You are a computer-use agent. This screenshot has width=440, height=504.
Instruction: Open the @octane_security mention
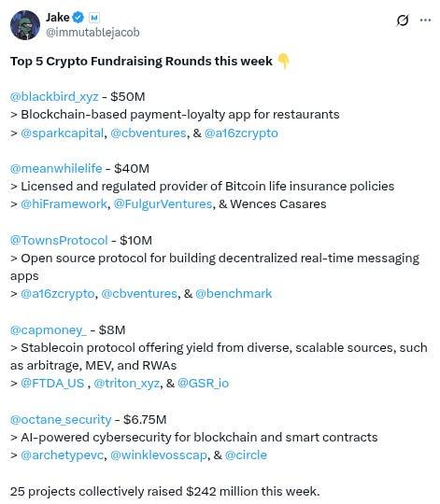(x=61, y=419)
